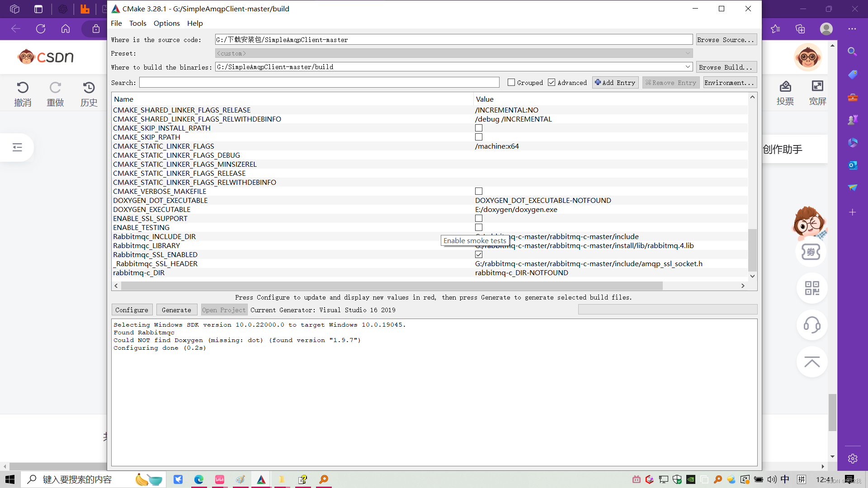Open the Tools menu
Viewport: 868px width, 488px height.
point(137,23)
